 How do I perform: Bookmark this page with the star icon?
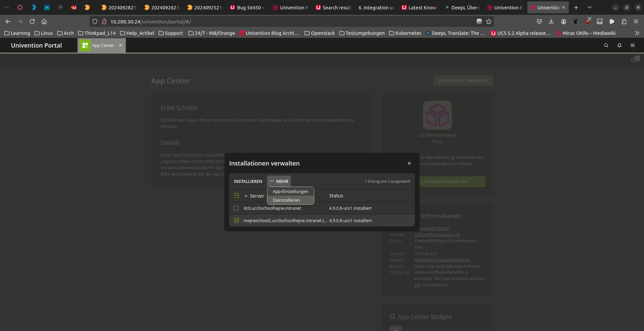point(489,21)
